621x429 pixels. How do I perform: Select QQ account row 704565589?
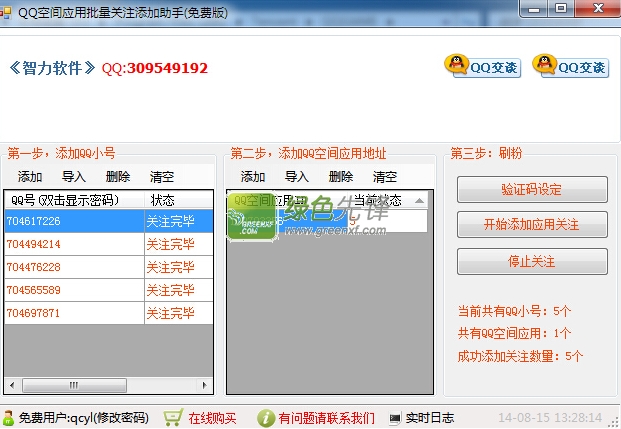pos(109,290)
